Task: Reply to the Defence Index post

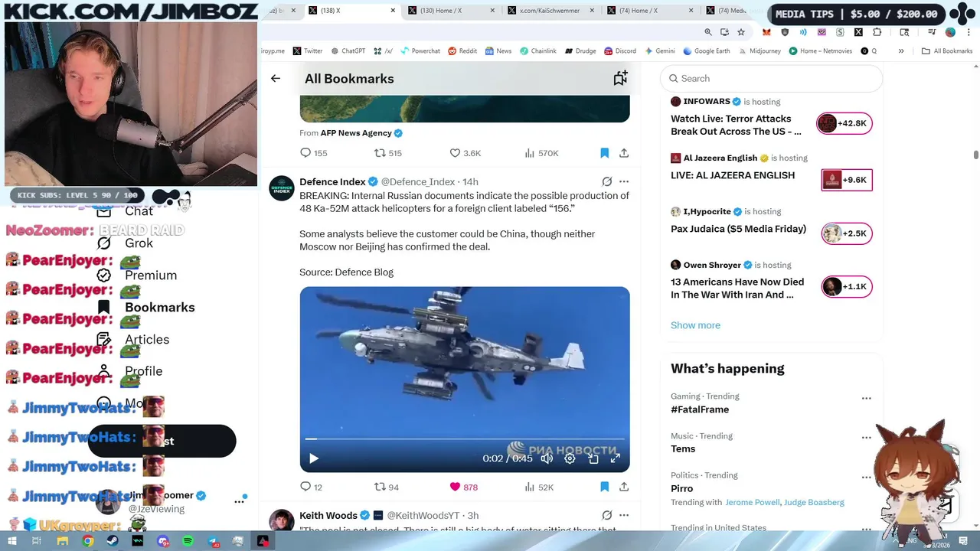Action: click(x=311, y=487)
